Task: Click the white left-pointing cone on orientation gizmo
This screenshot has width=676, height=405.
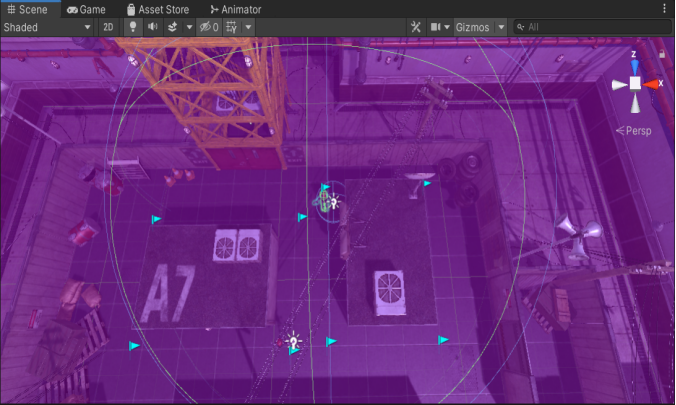Action: (x=619, y=85)
